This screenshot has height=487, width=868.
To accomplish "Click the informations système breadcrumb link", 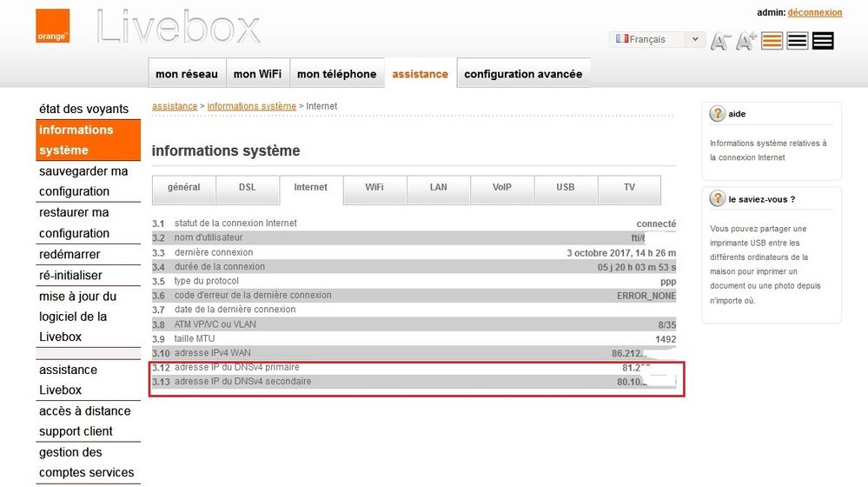I will [x=251, y=106].
